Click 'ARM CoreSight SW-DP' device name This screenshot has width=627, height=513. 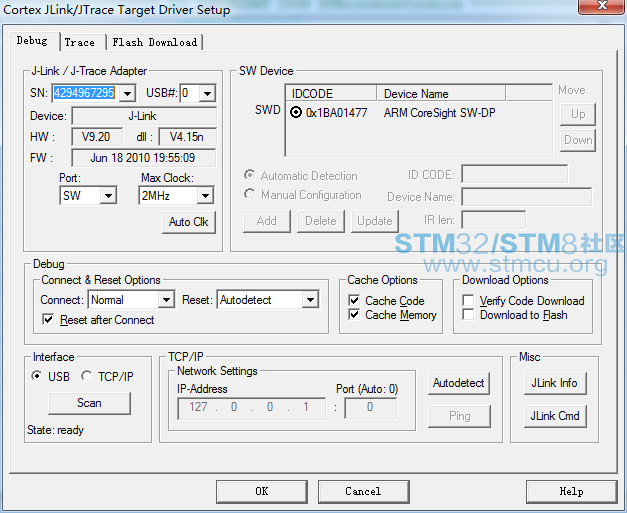tap(439, 113)
